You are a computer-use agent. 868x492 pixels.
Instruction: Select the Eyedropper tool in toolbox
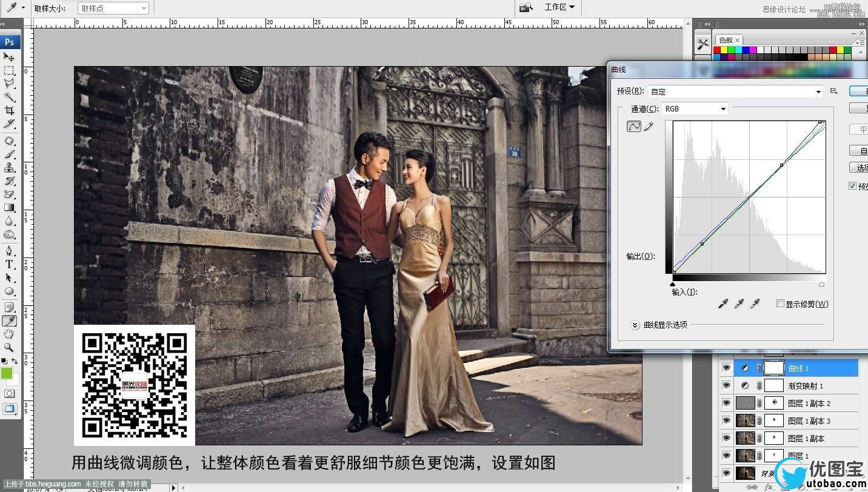(x=9, y=321)
